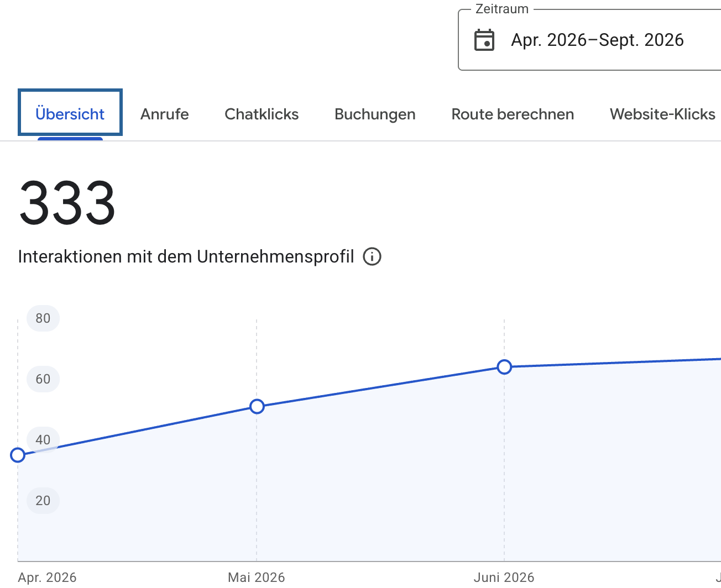
Task: Click the Juni 2026 chart data point
Action: point(504,367)
